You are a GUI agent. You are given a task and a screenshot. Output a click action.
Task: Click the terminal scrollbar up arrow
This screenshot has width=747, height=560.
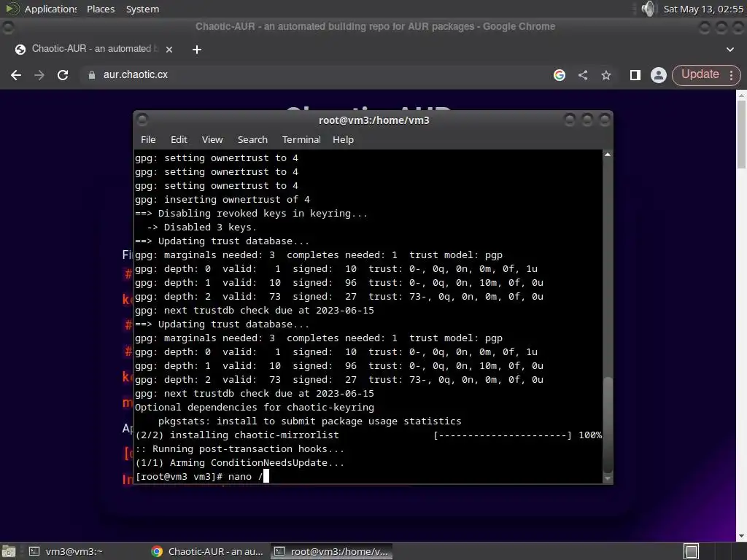click(608, 155)
